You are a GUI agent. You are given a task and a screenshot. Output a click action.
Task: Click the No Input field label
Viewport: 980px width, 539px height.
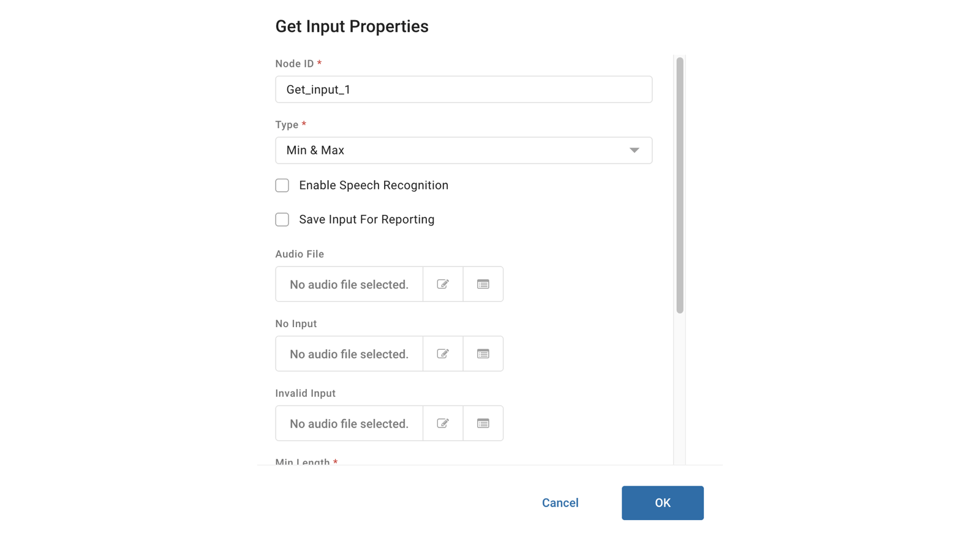296,324
